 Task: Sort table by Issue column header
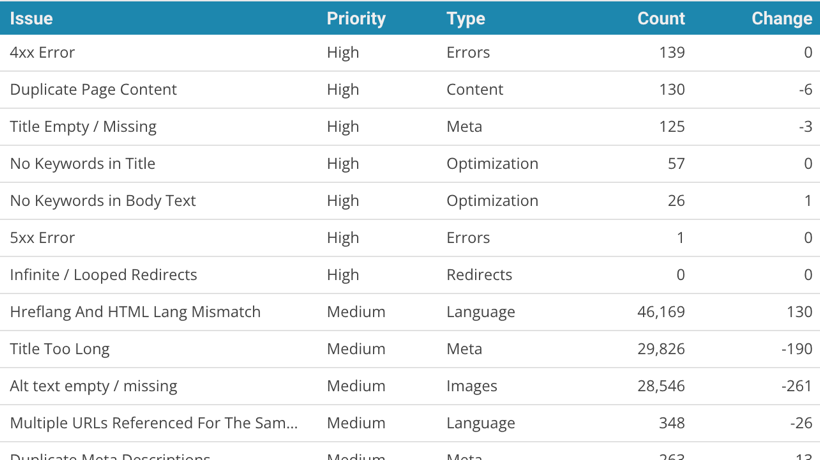point(32,18)
